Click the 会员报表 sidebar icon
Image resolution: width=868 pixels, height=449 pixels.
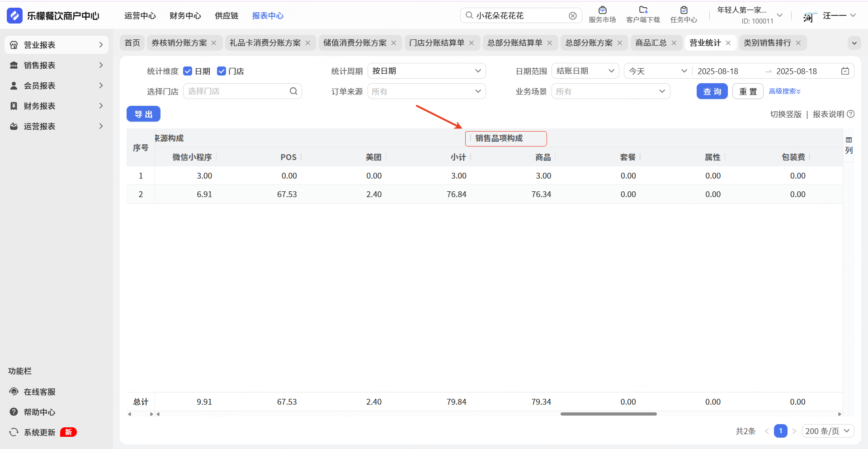[x=14, y=85]
